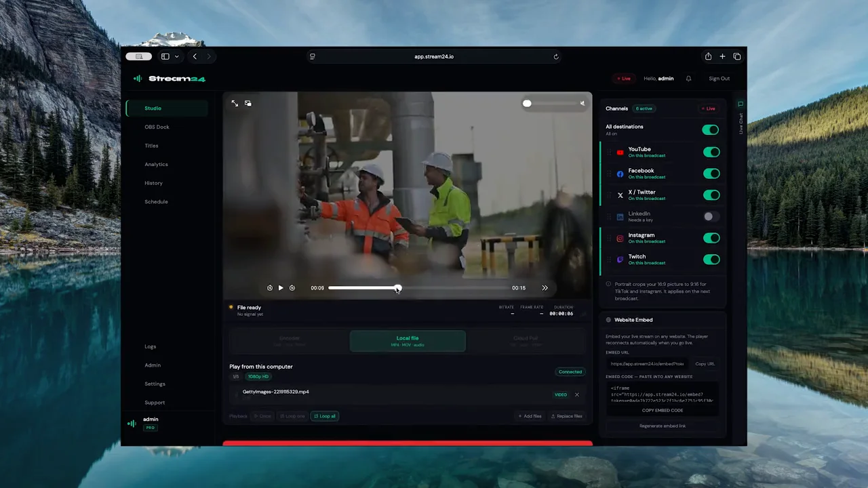Show the browser tab overview
This screenshot has width=868, height=488.
pyautogui.click(x=737, y=57)
